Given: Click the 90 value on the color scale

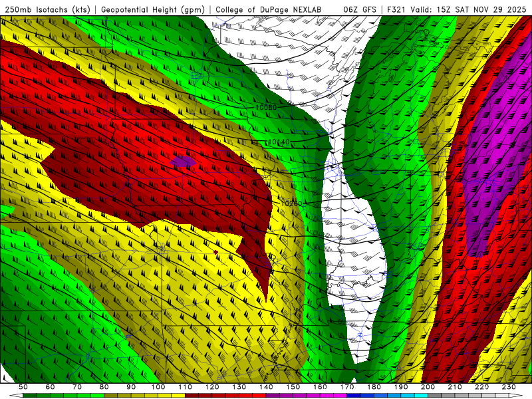Looking at the screenshot, I should 131,387.
